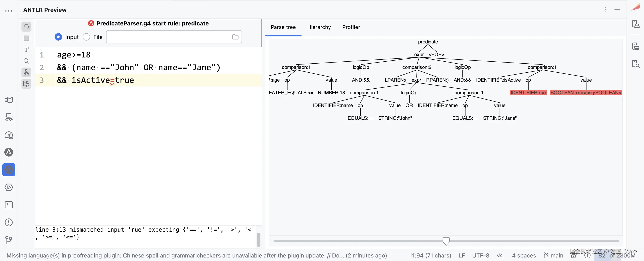Toggle the tree layout icon
Viewport: 644px width, 261px height.
pos(26,73)
